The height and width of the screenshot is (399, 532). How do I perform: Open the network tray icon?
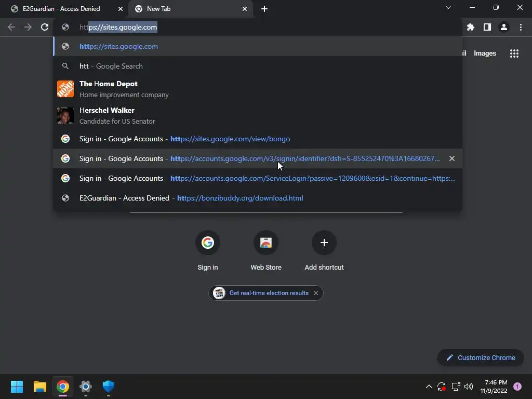pyautogui.click(x=456, y=387)
